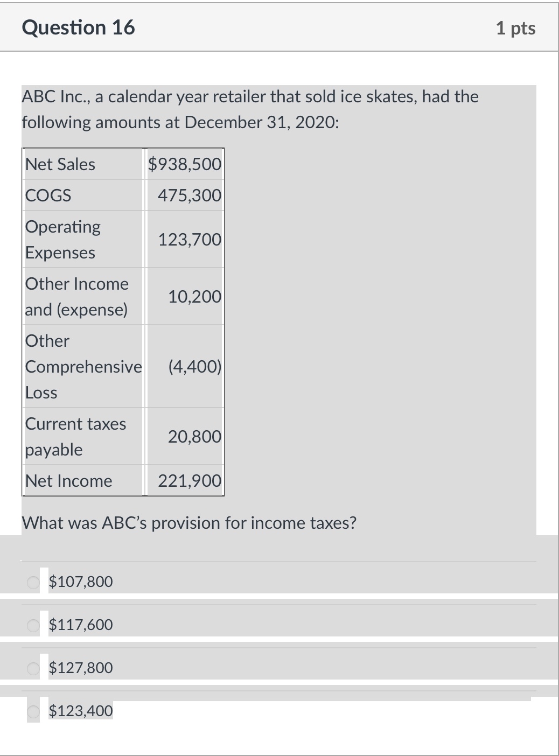Click the radio button beside $107,800
Viewport: 559px width, 756px height.
click(32, 582)
